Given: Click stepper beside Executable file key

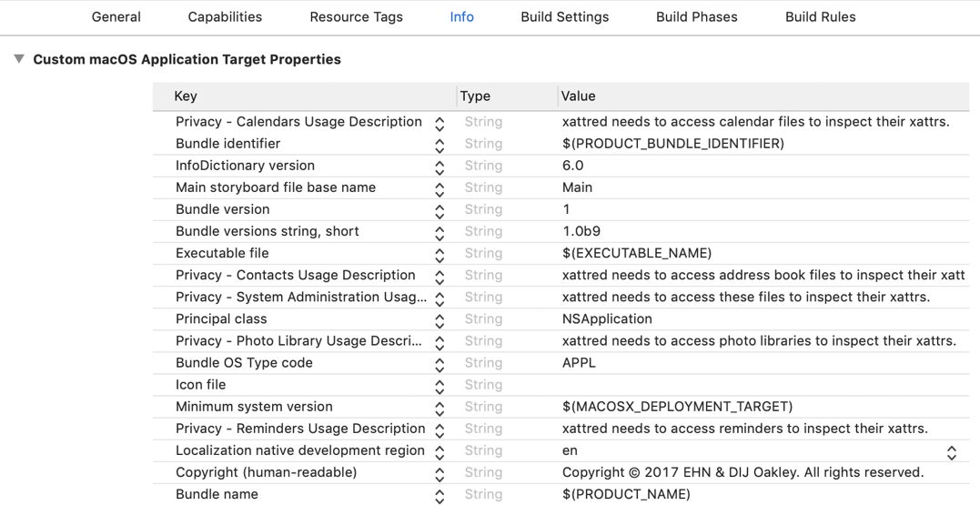Looking at the screenshot, I should tap(439, 254).
